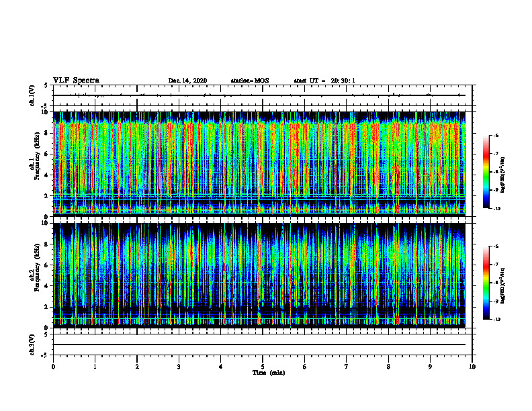
Task: Click the "6" tick on time axis
Action: [x=305, y=367]
